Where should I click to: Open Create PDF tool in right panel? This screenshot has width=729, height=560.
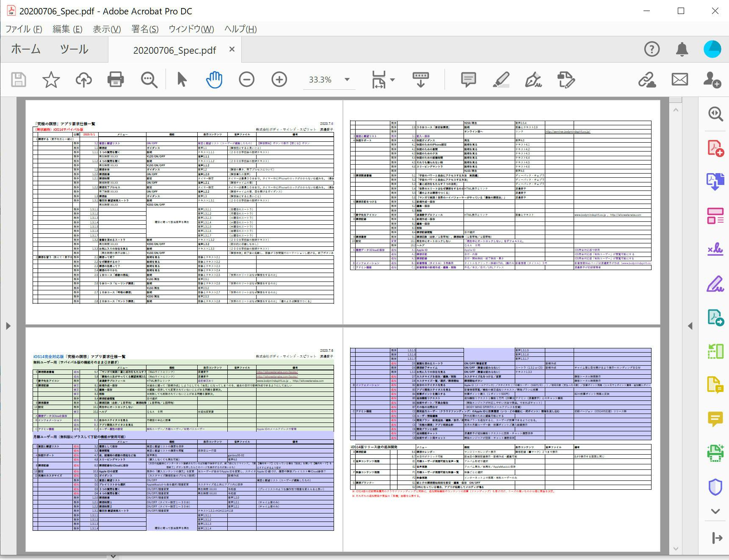click(715, 148)
